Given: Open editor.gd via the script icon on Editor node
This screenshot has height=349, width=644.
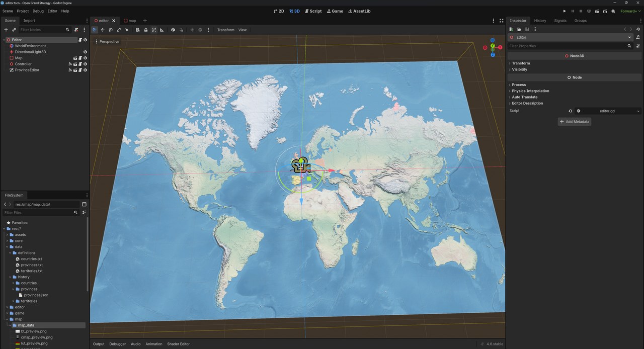Looking at the screenshot, I should 80,40.
